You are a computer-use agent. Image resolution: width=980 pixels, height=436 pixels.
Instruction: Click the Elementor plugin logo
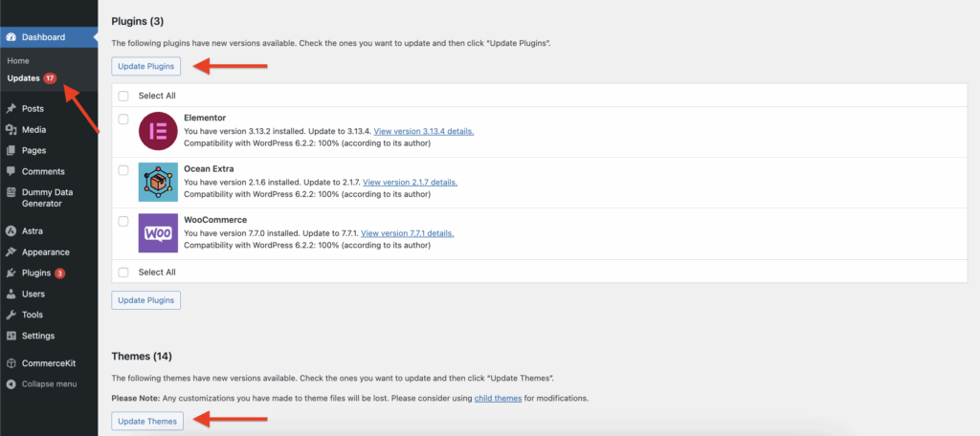click(x=158, y=131)
